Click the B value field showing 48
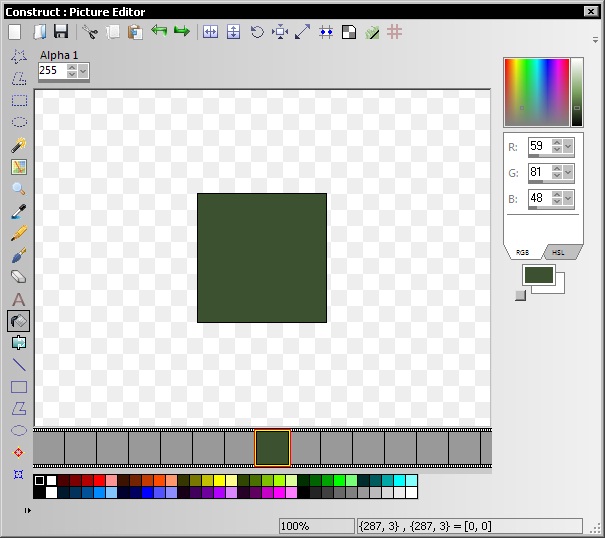This screenshot has width=605, height=538. pos(539,198)
